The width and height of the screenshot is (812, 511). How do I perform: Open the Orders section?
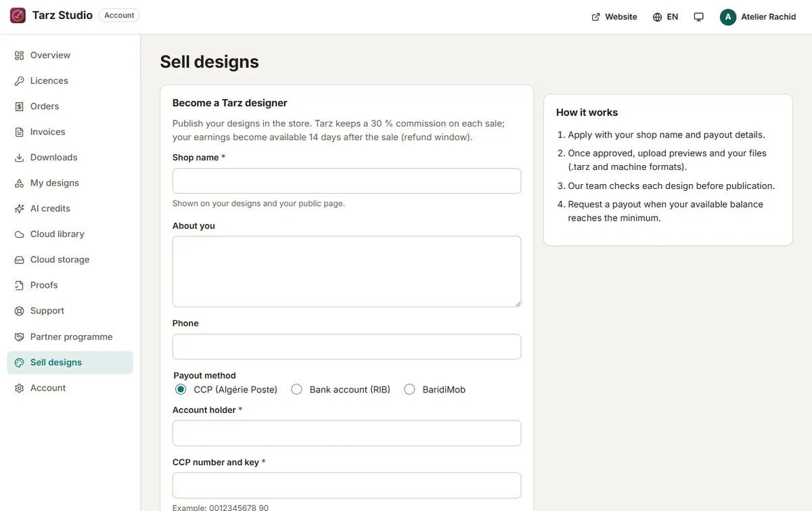pyautogui.click(x=70, y=106)
